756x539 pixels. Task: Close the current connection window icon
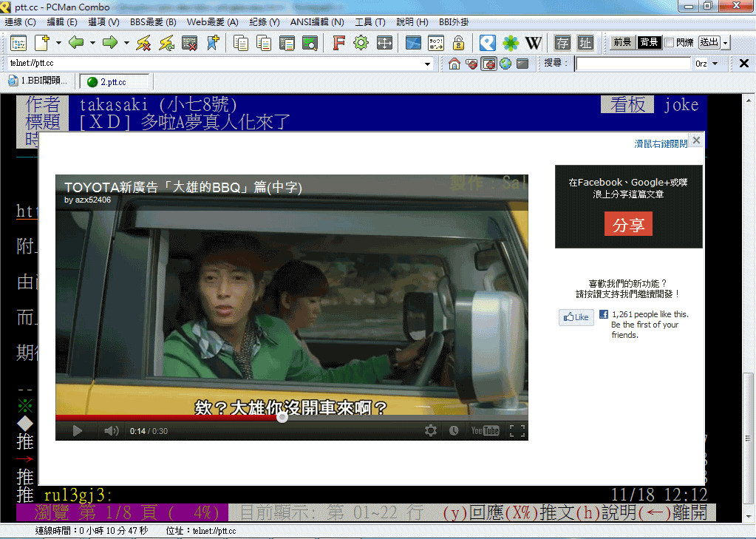point(189,43)
